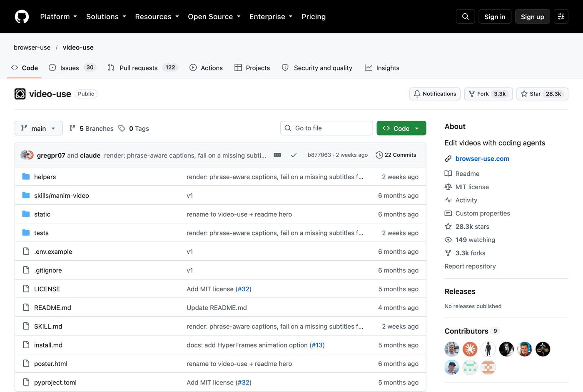Image resolution: width=583 pixels, height=392 pixels.
Task: Click the video-use repository logo icon
Action: (20, 94)
